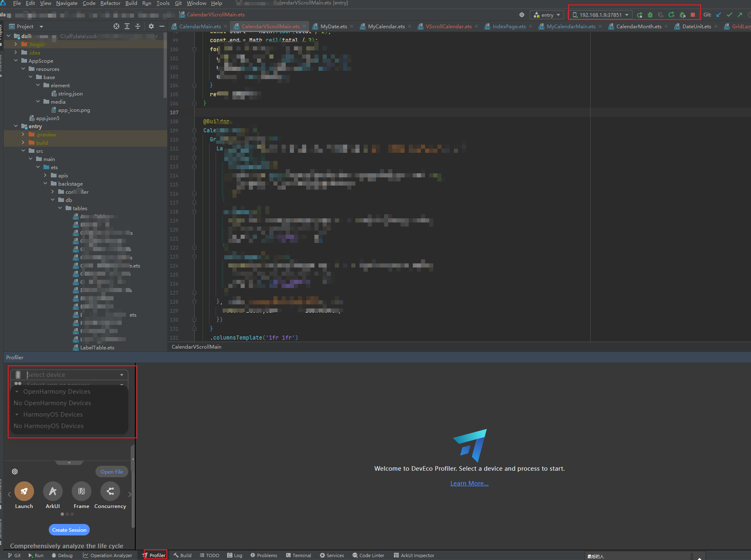Open the Operation Analyzer tool window
The height and width of the screenshot is (560, 751).
[108, 555]
